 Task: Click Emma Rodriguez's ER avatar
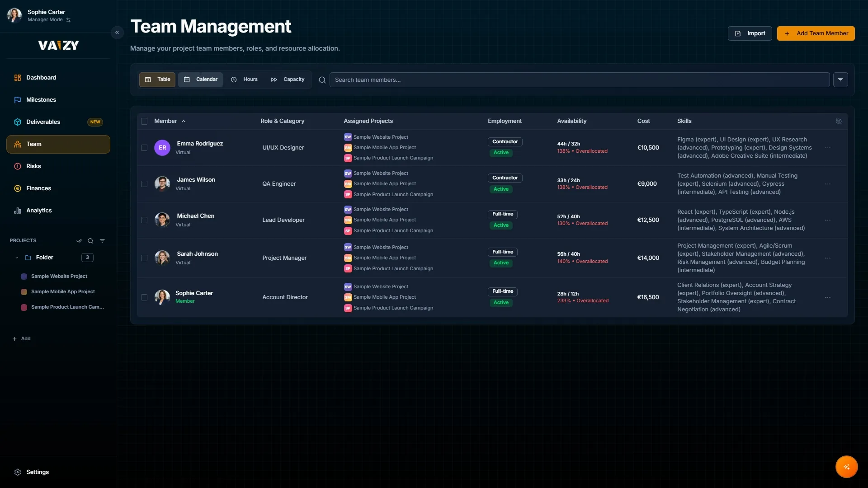coord(162,148)
